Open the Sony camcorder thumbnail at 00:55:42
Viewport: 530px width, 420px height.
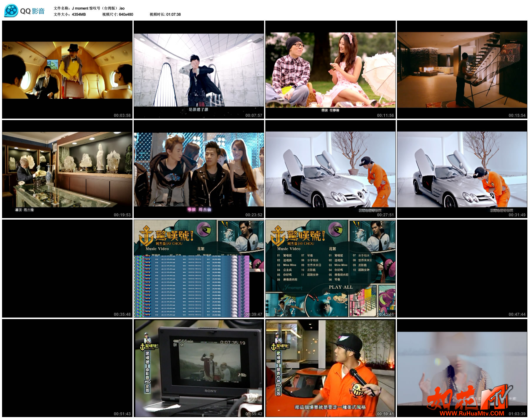pos(199,368)
